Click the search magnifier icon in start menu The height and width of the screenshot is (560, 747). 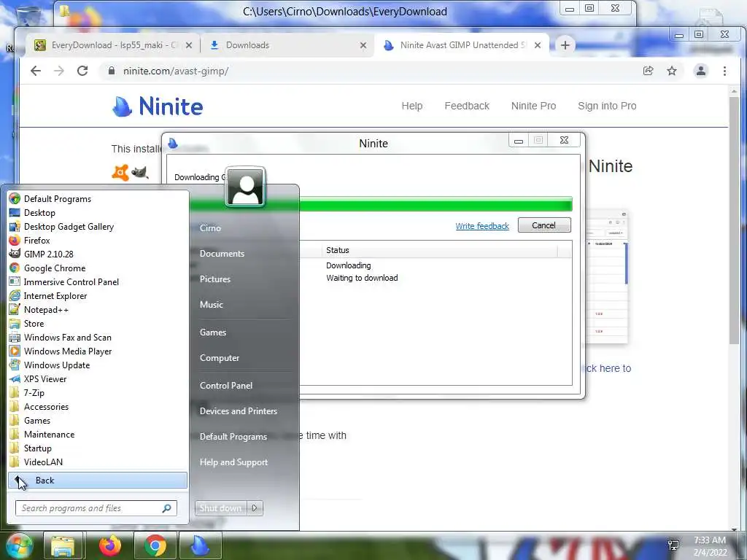(166, 508)
